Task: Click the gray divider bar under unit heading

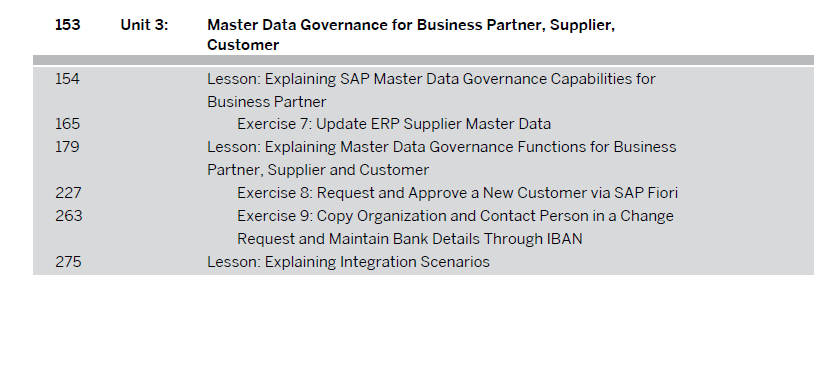Action: pos(423,60)
